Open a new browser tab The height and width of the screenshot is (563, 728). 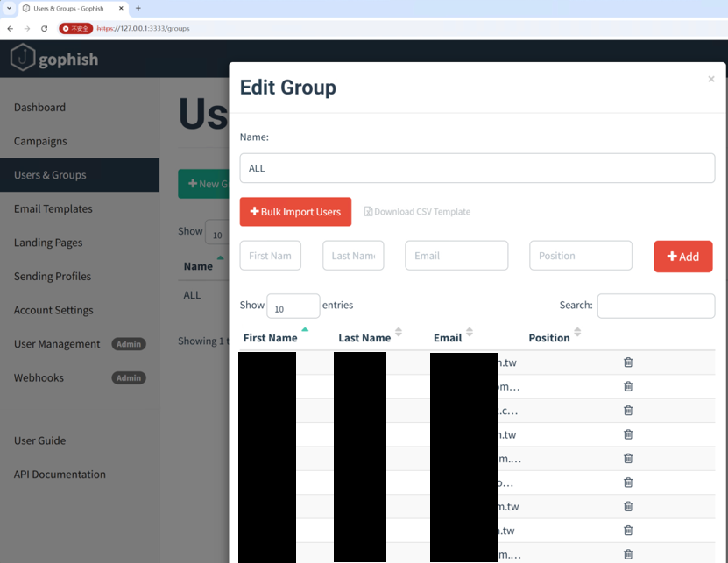(138, 8)
